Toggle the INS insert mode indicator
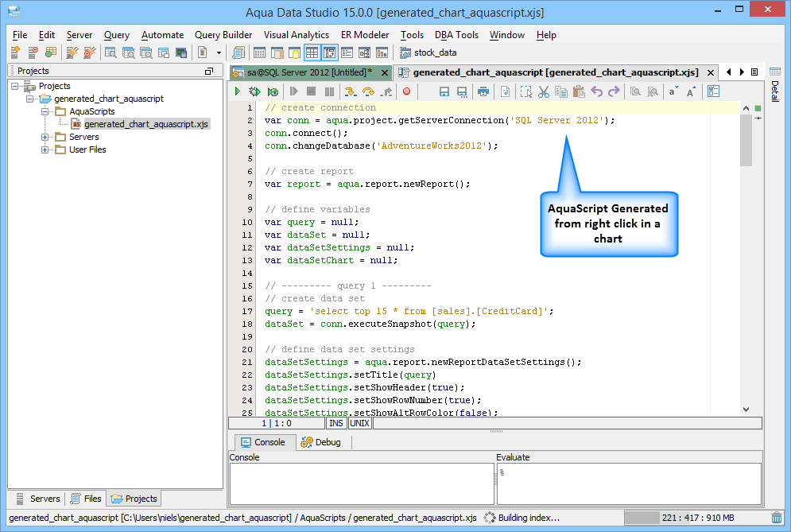791x532 pixels. pyautogui.click(x=336, y=423)
